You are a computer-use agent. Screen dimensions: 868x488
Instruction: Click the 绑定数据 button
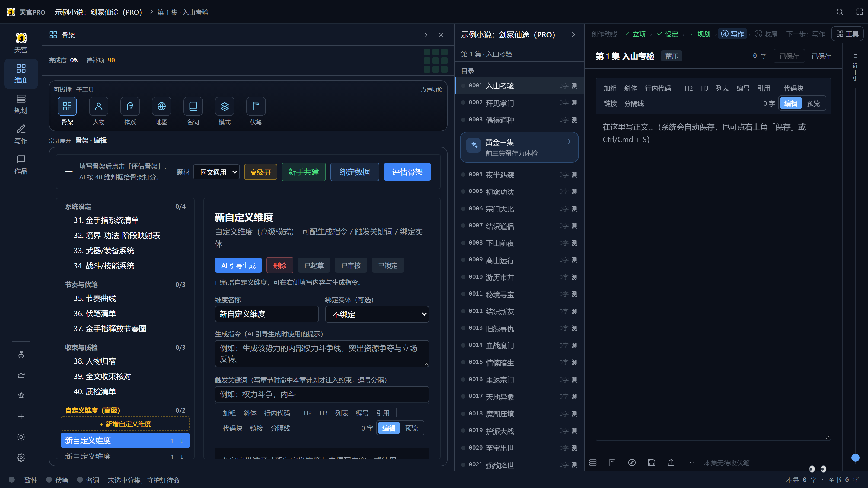[x=355, y=172]
